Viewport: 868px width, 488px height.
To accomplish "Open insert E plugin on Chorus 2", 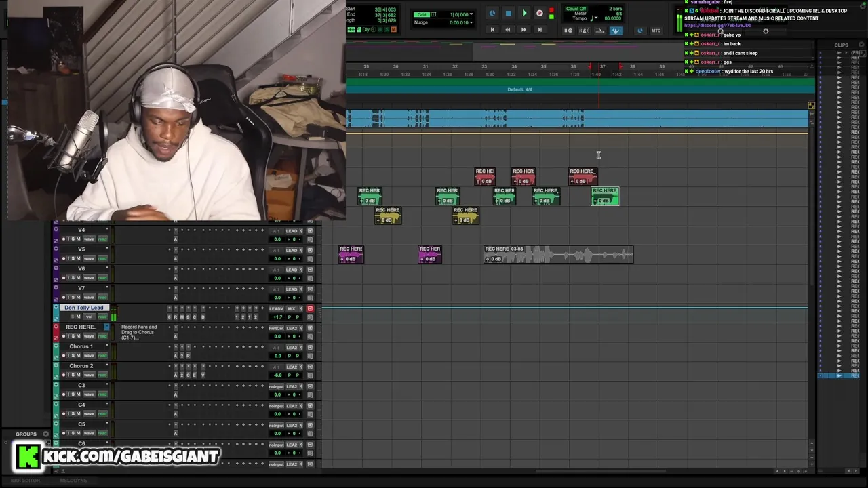I will [195, 375].
